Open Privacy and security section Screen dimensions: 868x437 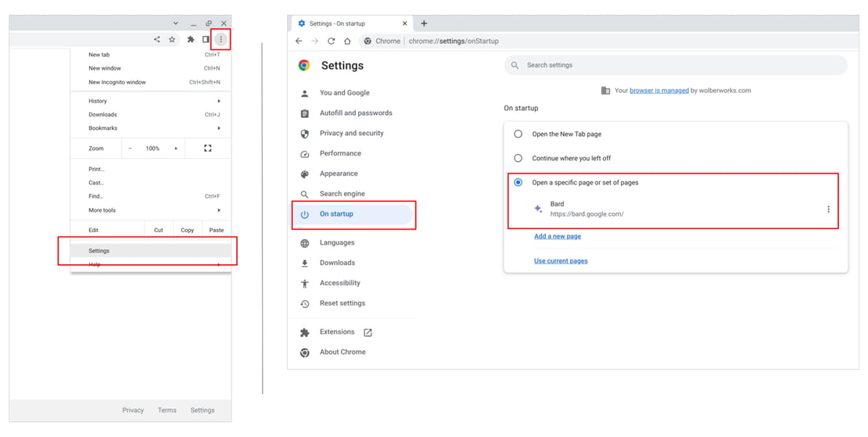tap(353, 134)
